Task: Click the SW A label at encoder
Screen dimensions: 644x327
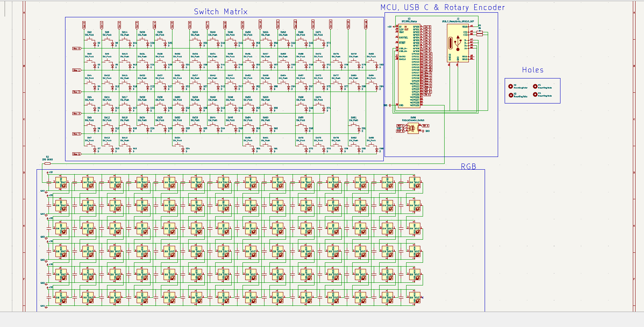Action: click(x=425, y=126)
